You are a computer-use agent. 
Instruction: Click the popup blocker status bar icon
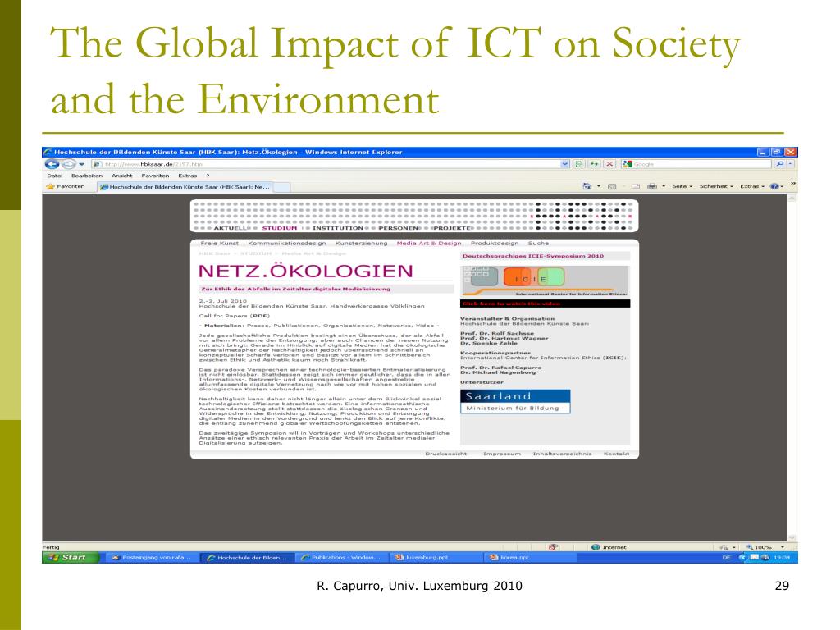(554, 547)
